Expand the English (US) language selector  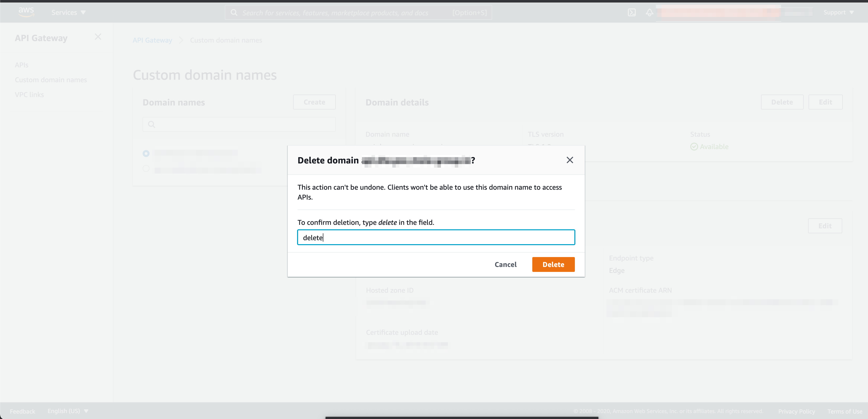[x=68, y=411]
